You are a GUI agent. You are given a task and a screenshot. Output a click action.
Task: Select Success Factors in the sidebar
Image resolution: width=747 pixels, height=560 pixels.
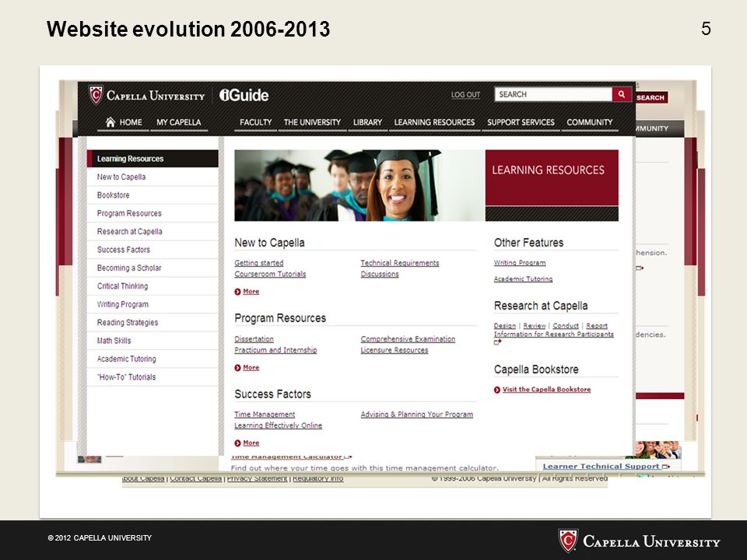[x=153, y=250]
